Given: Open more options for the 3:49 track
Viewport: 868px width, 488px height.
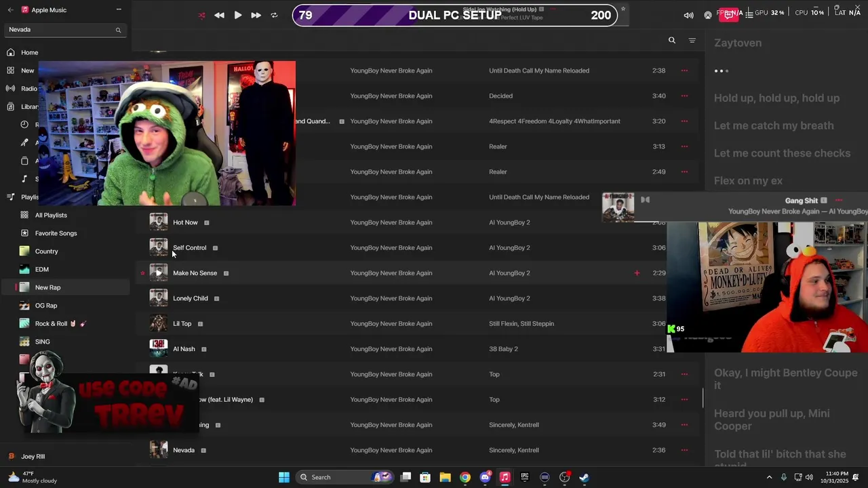Looking at the screenshot, I should pos(684,425).
